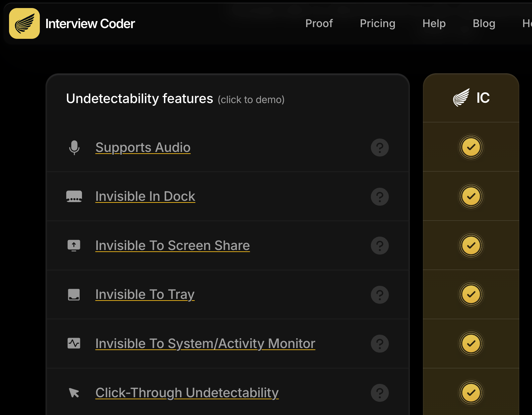Image resolution: width=532 pixels, height=415 pixels.
Task: Click the cursor icon beside Click-Through Undetectability
Action: tap(74, 393)
